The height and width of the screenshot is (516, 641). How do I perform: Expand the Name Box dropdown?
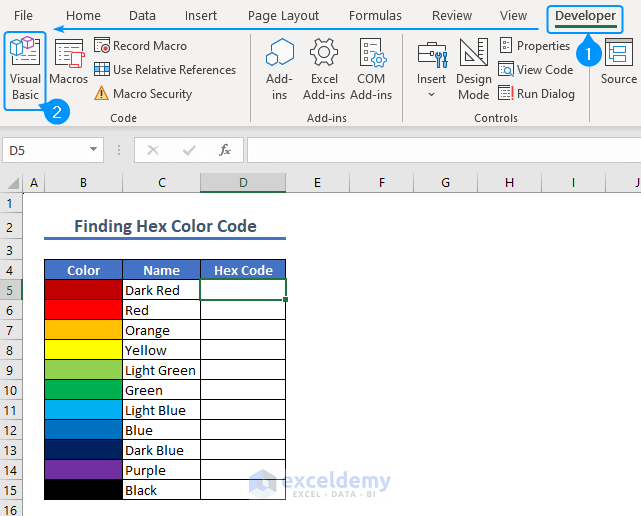point(94,150)
